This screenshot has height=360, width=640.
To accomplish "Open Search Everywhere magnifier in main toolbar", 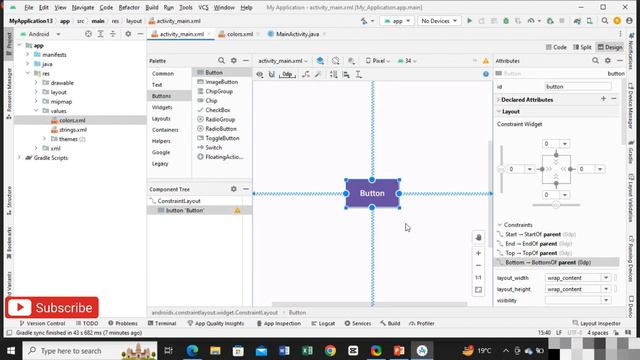I will click(605, 21).
